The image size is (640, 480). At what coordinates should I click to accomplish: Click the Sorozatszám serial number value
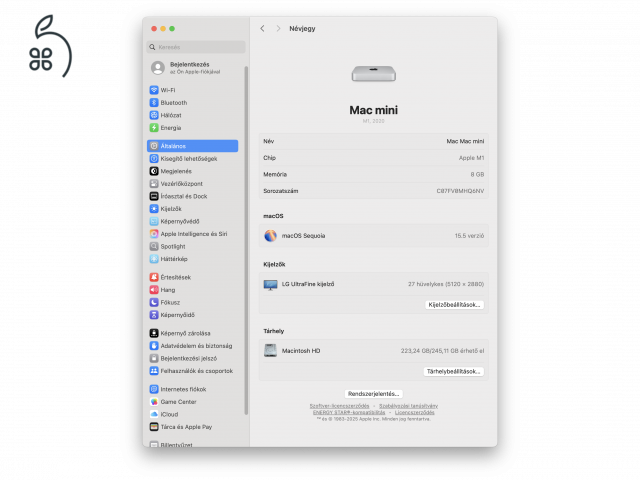pos(460,191)
